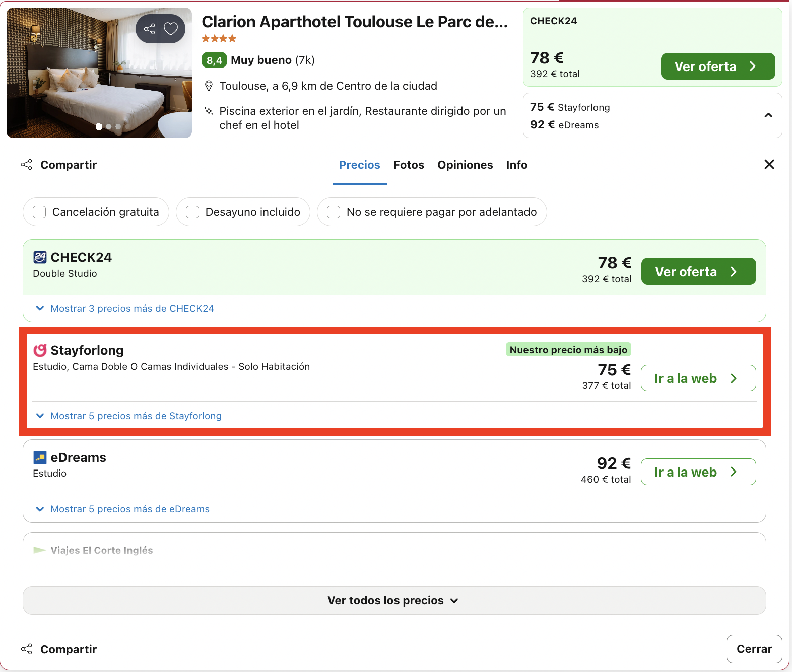792x672 pixels.
Task: Click 75 € Stayforlong in summary box
Action: (570, 107)
